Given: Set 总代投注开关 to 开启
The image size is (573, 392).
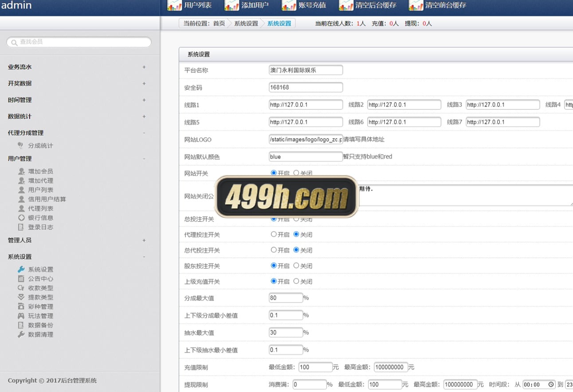Looking at the screenshot, I should coord(274,250).
